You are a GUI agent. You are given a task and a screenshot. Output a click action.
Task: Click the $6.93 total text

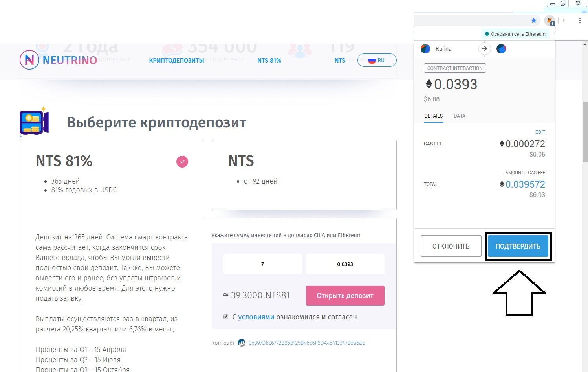coord(537,195)
